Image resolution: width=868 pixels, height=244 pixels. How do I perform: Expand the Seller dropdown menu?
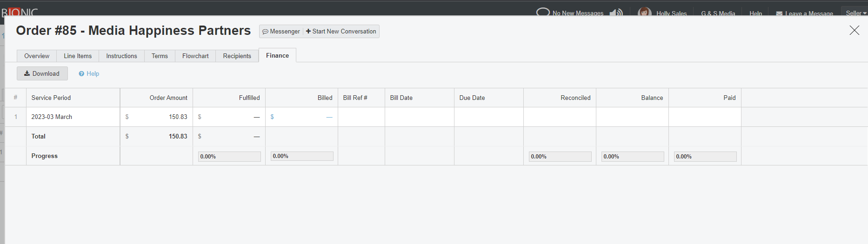855,13
